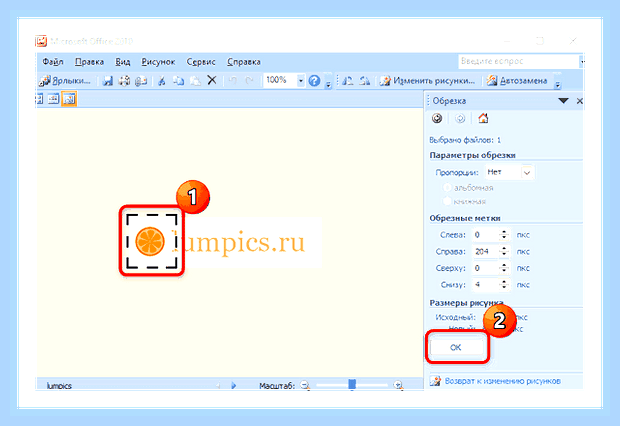
Task: Click the OK button in crop pane
Action: pos(457,347)
